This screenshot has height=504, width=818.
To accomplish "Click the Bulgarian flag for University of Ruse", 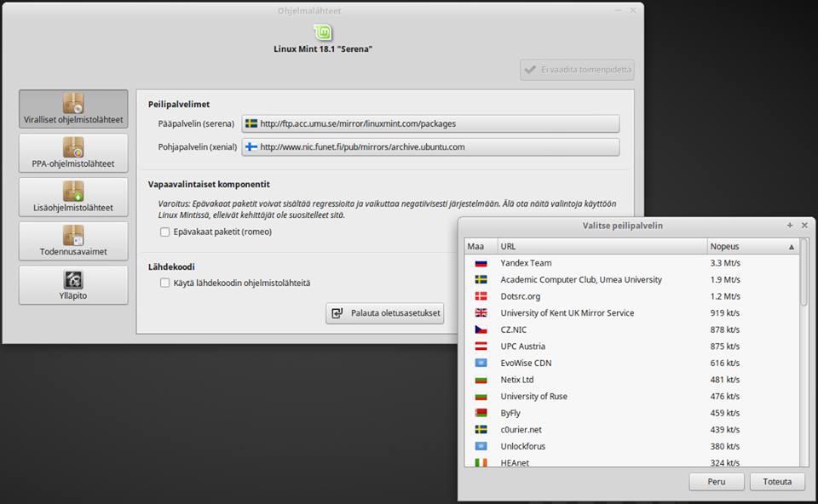I will (481, 397).
